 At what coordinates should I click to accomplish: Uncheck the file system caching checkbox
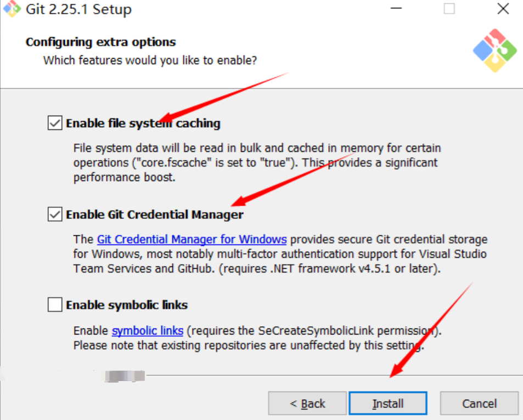[55, 123]
